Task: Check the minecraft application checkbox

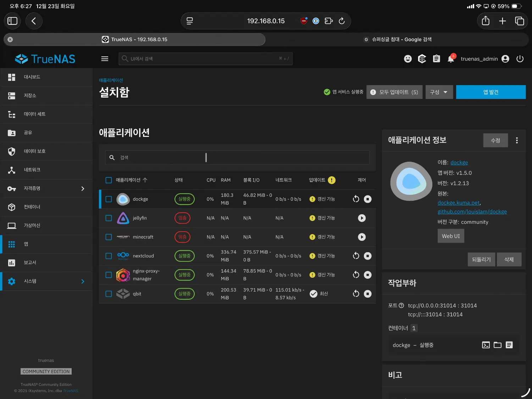Action: (x=109, y=237)
